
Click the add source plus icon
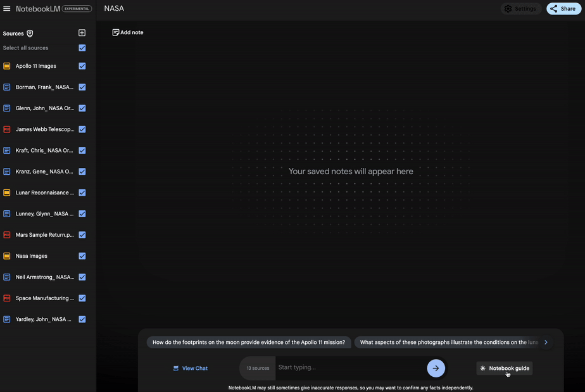[82, 33]
